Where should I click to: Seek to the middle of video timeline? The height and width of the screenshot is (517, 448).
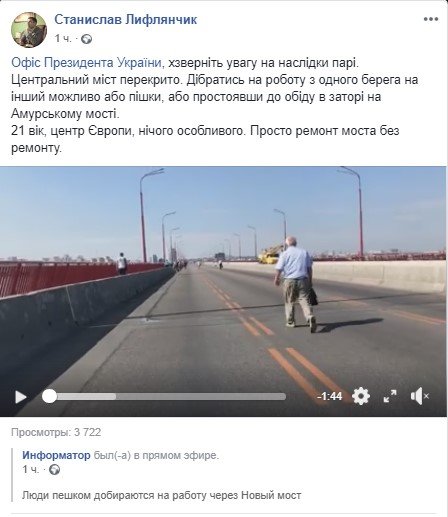click(168, 396)
